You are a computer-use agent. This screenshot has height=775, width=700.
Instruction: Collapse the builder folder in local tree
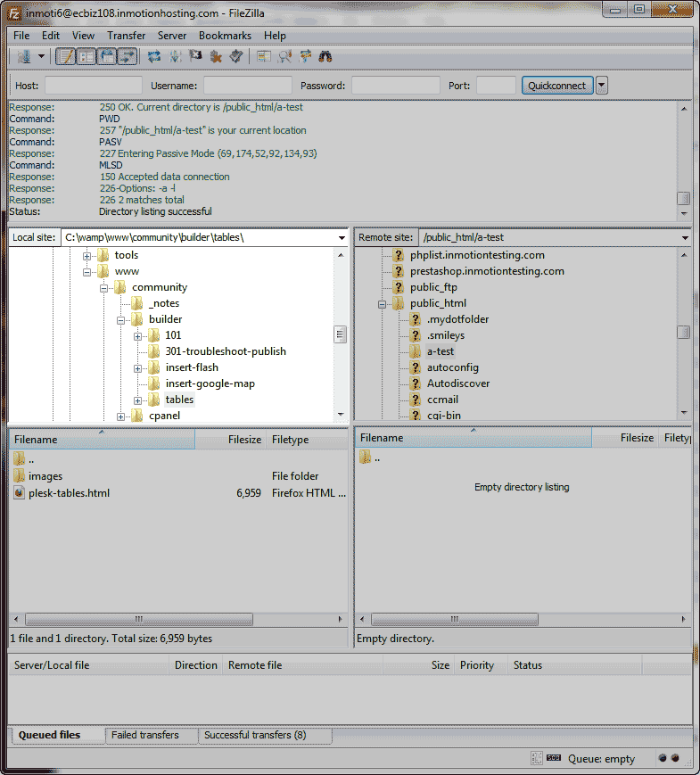click(121, 319)
